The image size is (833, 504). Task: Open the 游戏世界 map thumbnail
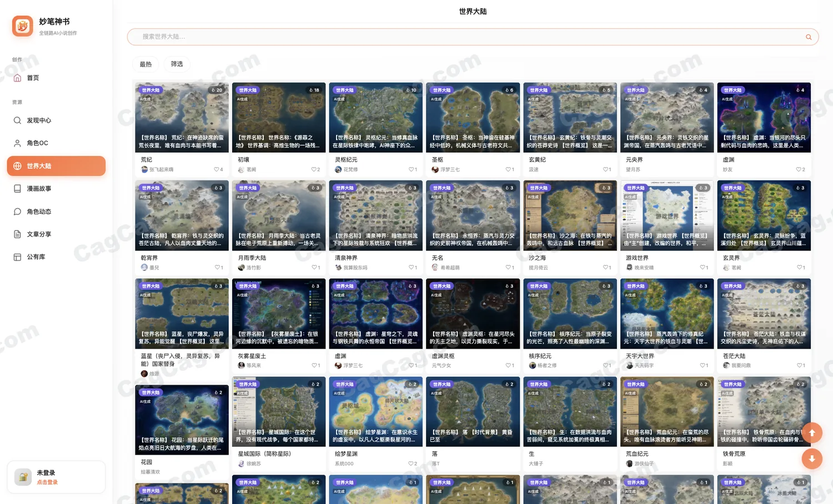click(667, 215)
